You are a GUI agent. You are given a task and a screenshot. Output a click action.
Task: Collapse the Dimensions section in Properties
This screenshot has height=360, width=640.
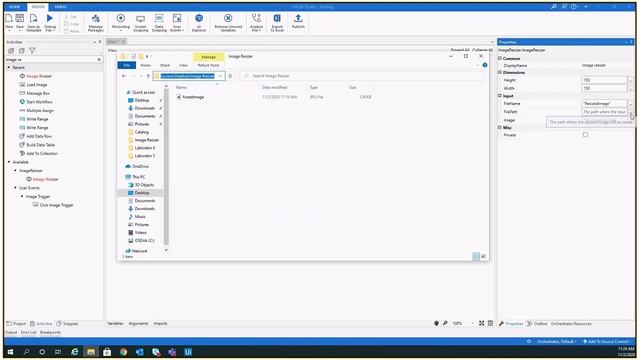point(500,72)
